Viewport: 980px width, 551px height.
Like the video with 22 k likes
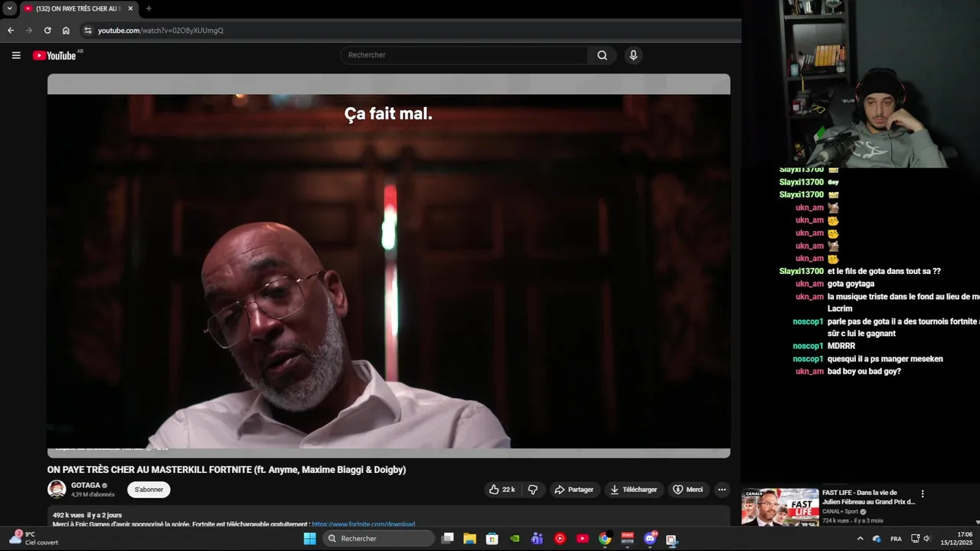point(502,490)
